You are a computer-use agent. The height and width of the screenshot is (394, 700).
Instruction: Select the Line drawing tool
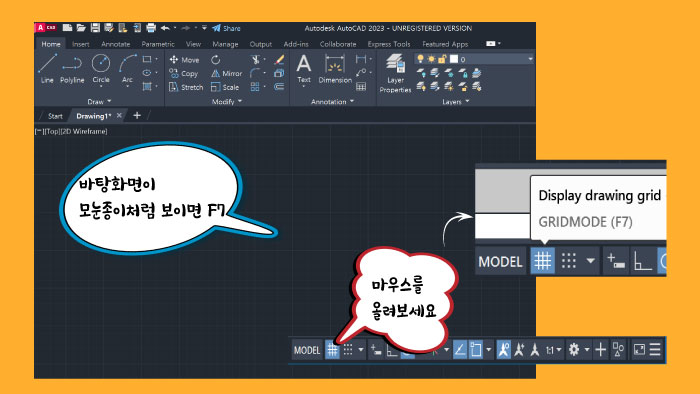pos(47,68)
